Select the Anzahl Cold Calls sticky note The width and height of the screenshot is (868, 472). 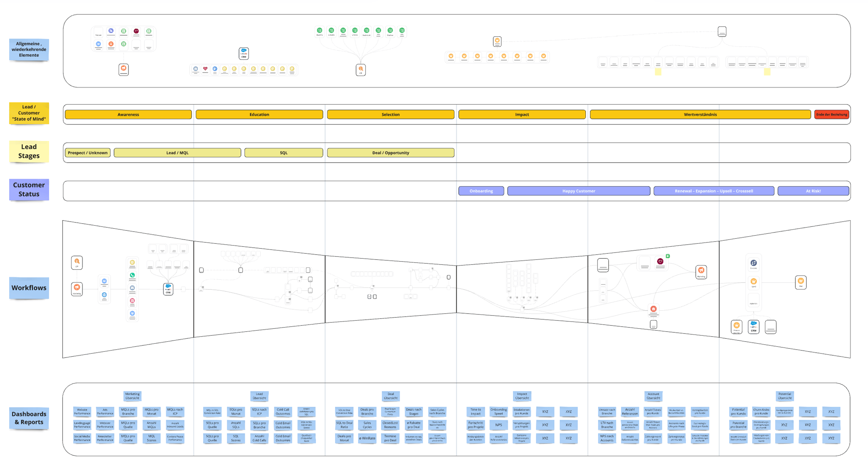point(260,438)
